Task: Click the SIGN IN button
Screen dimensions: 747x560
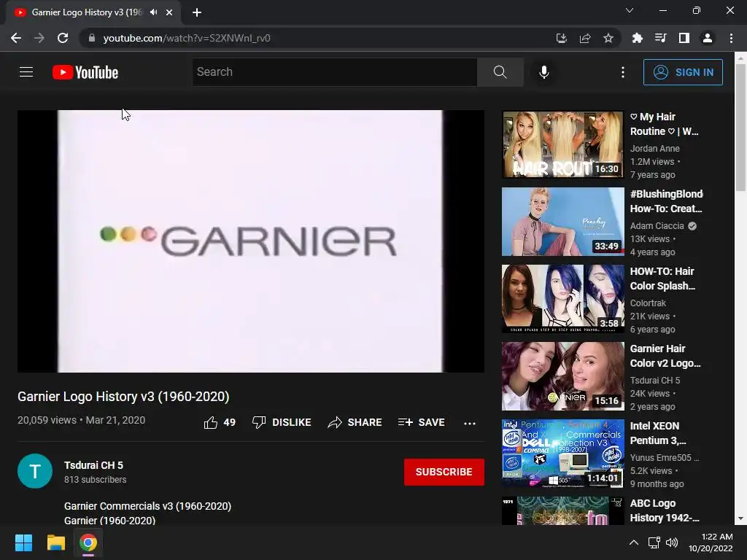Action: click(x=683, y=72)
